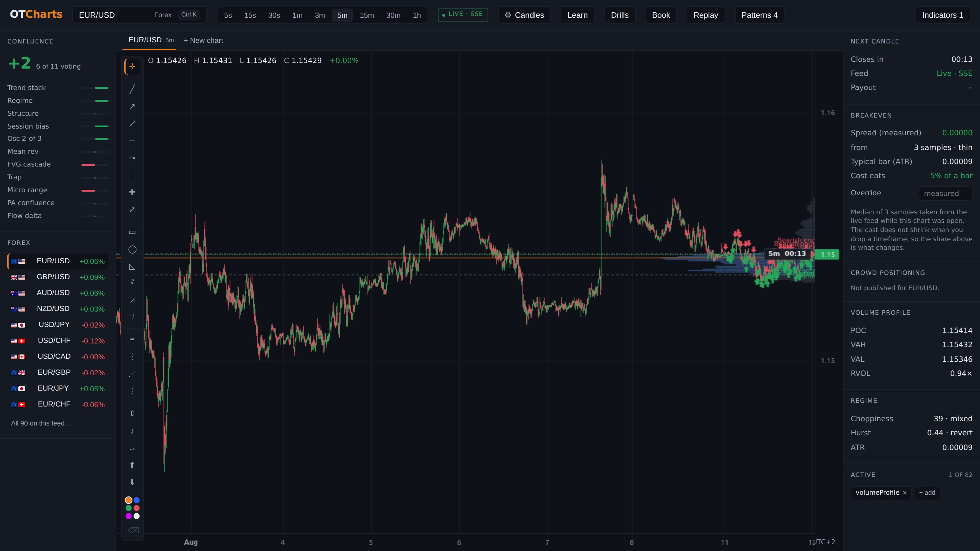The image size is (980, 551).
Task: Select the ellipse drawing tool
Action: click(x=132, y=249)
